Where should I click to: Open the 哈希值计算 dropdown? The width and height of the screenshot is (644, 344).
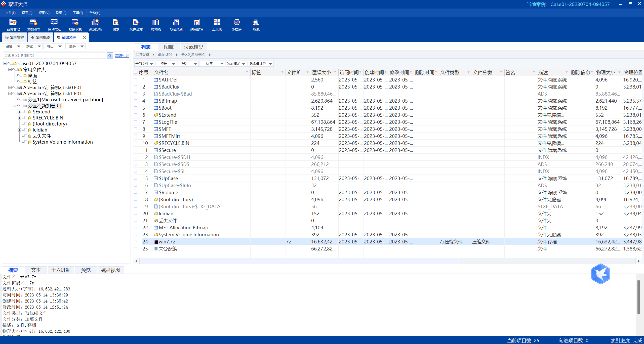point(260,64)
